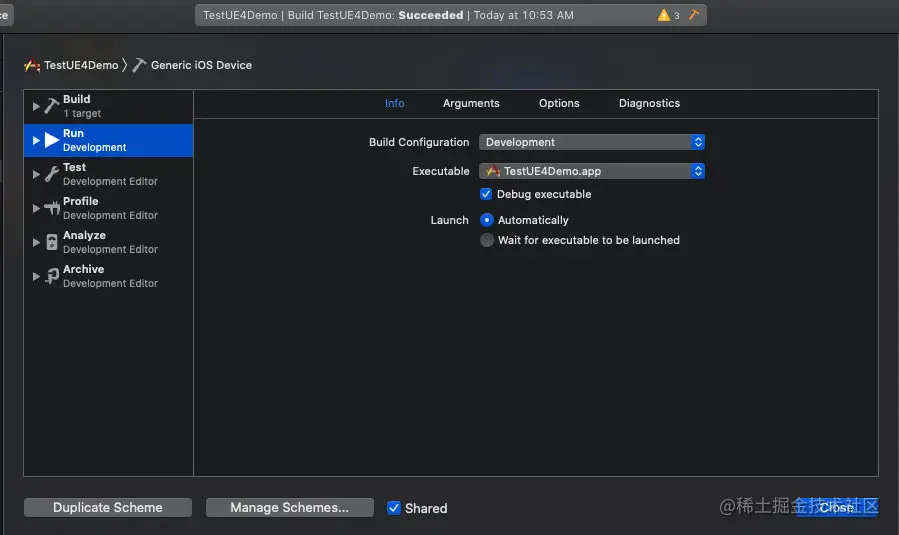Open the Diagnostics tab

tap(649, 103)
